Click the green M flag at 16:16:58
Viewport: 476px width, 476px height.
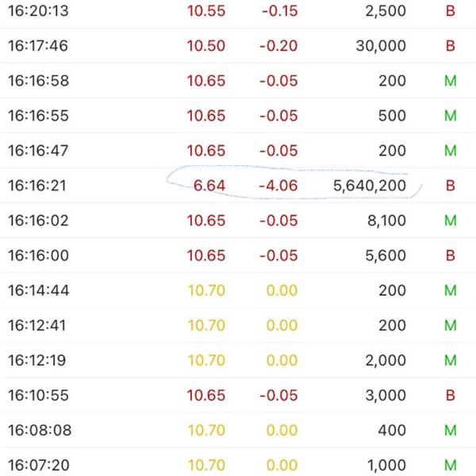click(x=450, y=81)
